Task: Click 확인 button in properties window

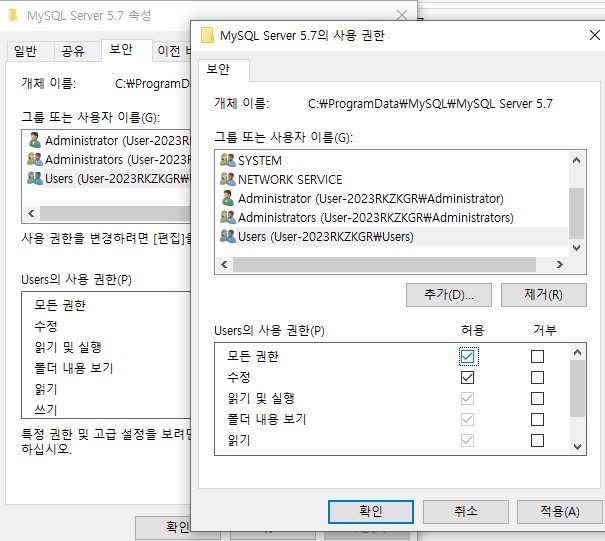Action: [164, 527]
